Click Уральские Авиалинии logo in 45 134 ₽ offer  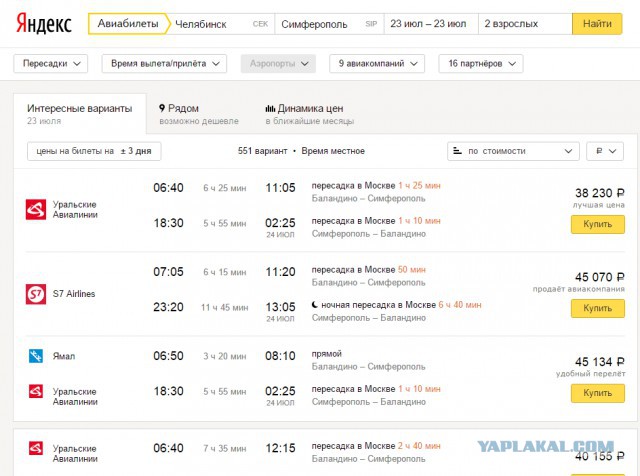[x=36, y=391]
